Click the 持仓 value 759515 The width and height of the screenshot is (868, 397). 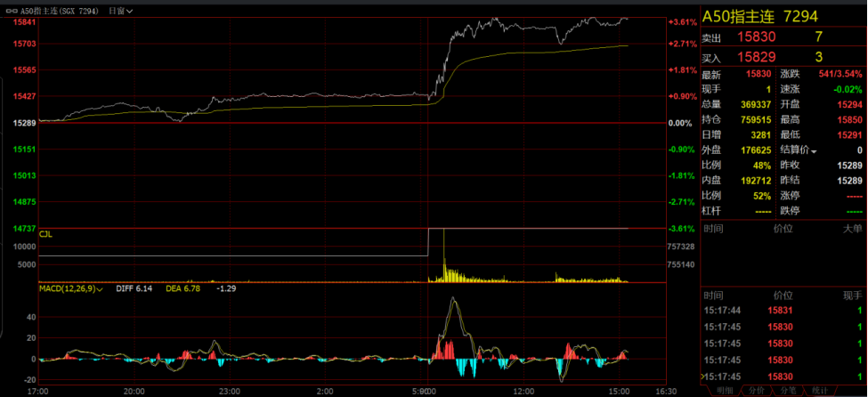pos(756,119)
